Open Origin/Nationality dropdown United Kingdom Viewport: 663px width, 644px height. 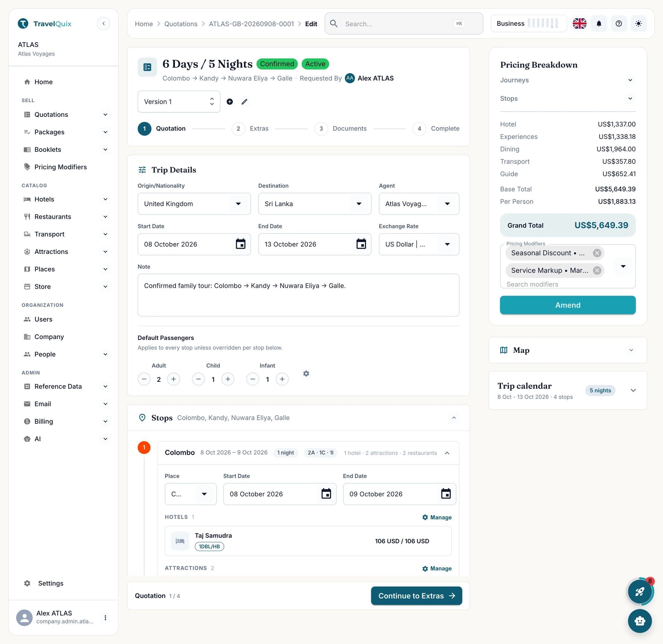coord(194,204)
